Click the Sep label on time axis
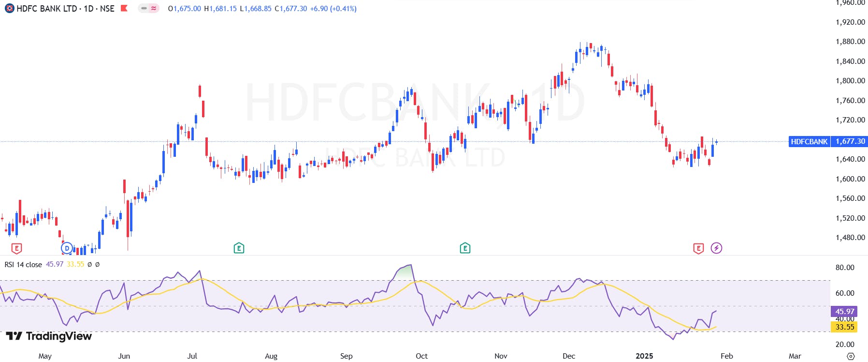 click(347, 356)
